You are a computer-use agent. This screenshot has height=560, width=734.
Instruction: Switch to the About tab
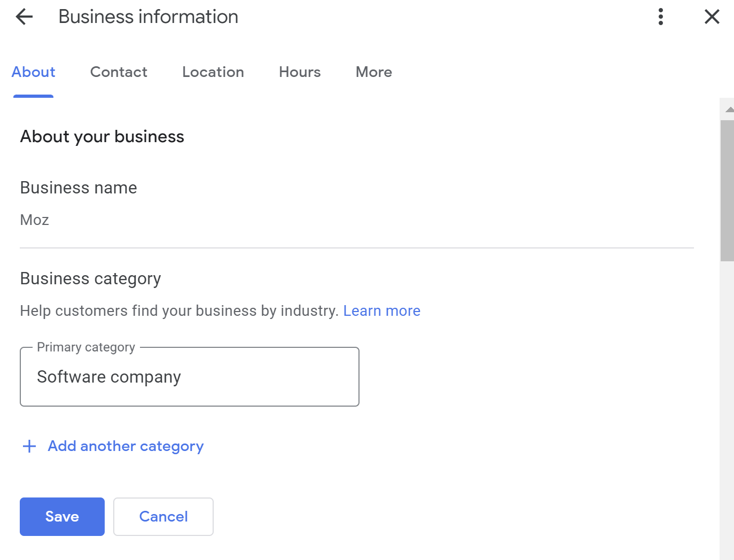(x=33, y=72)
